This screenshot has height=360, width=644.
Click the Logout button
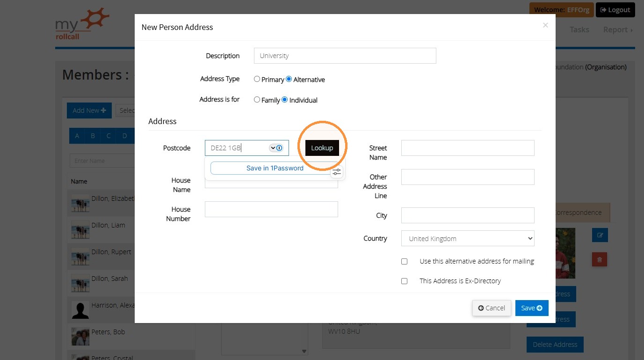tap(615, 10)
